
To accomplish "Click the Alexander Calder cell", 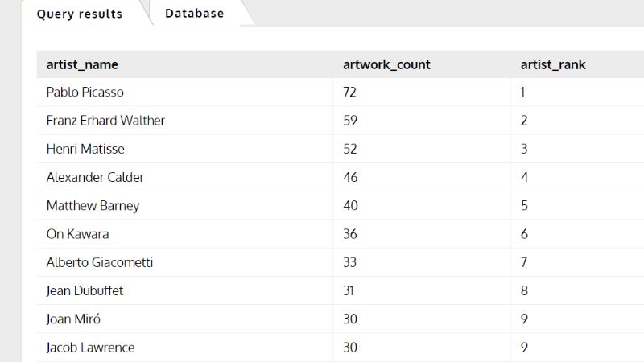I will click(x=95, y=177).
